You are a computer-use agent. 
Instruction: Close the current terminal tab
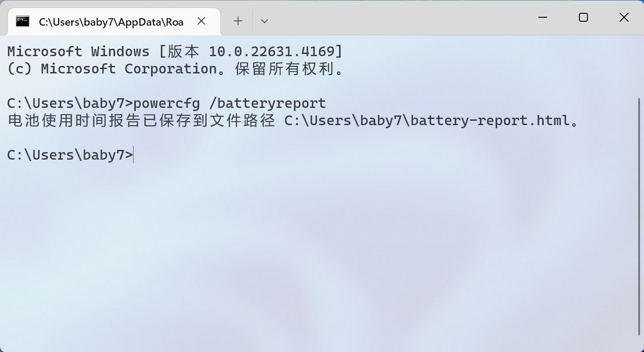tap(201, 21)
